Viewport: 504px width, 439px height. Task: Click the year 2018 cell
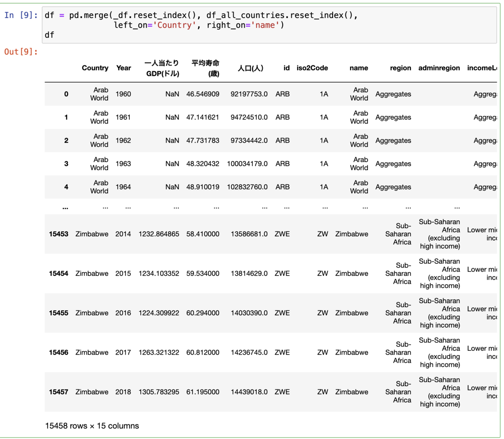pos(123,392)
